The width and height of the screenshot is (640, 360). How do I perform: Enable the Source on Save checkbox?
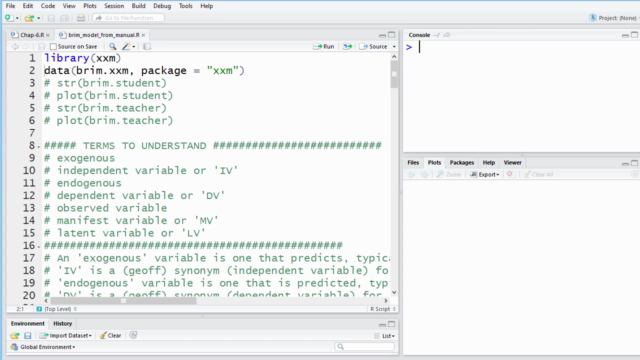click(x=53, y=47)
